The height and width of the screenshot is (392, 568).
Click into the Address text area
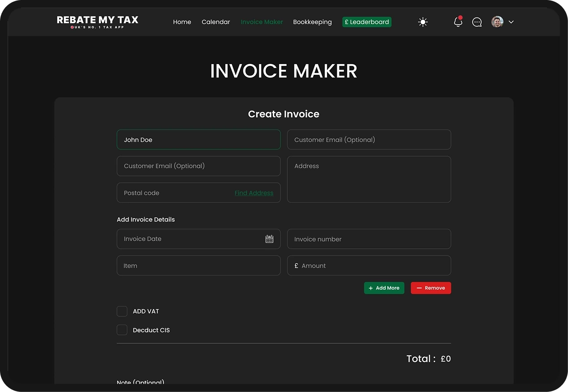pos(369,179)
